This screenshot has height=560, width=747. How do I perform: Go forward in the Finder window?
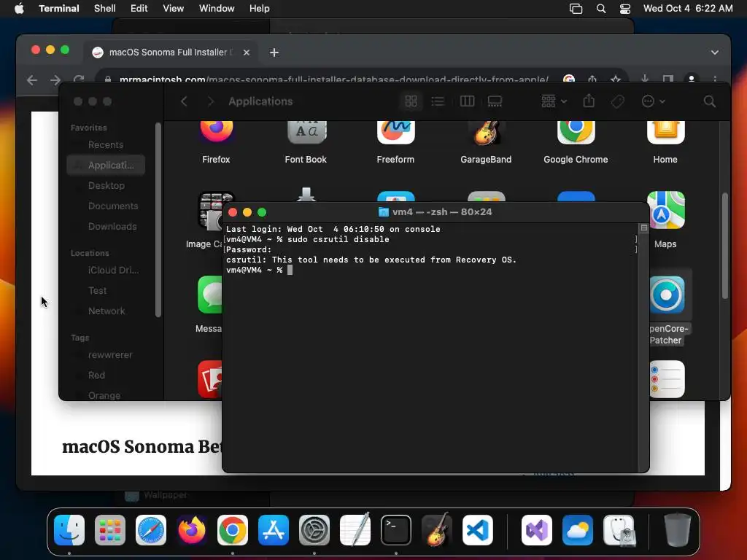[x=211, y=101]
